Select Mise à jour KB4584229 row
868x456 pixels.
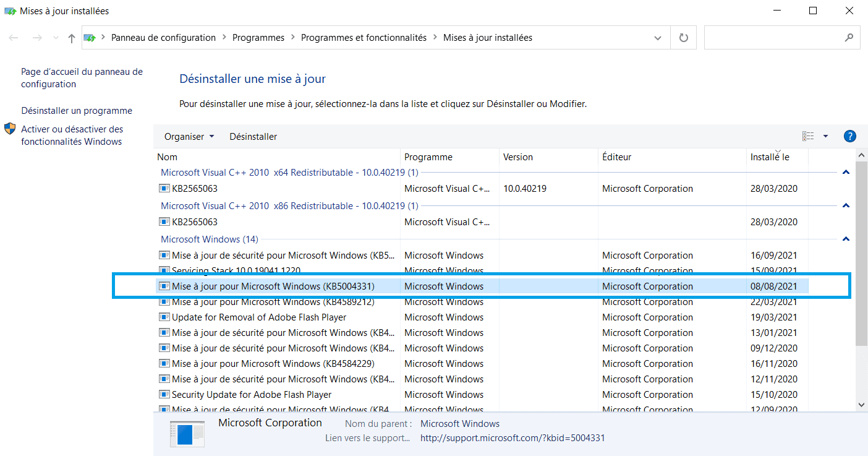[x=481, y=364]
